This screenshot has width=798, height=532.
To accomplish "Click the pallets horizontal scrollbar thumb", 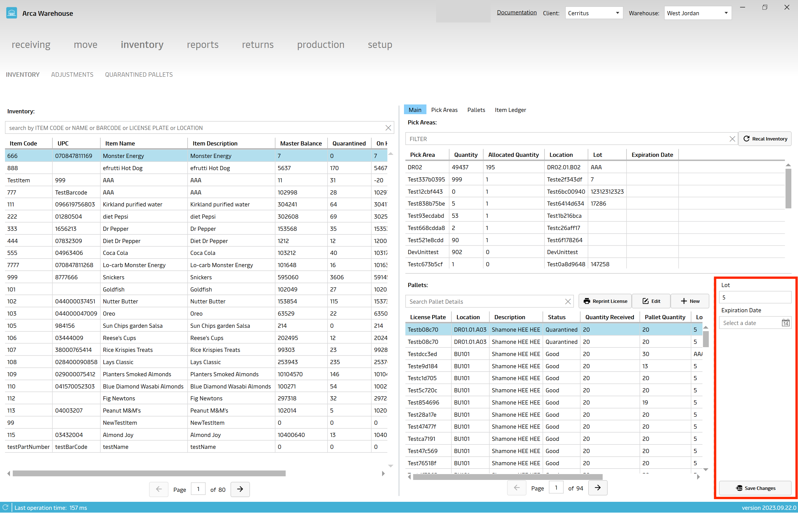I will (x=508, y=477).
